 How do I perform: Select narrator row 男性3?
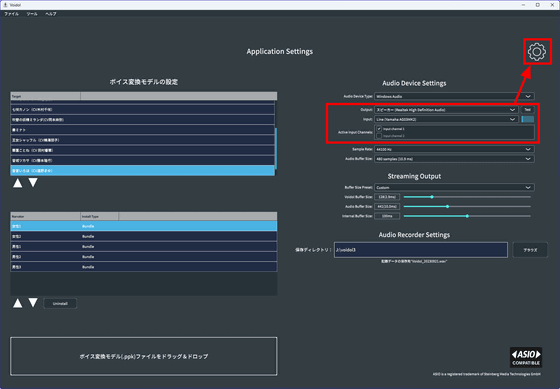tap(144, 267)
